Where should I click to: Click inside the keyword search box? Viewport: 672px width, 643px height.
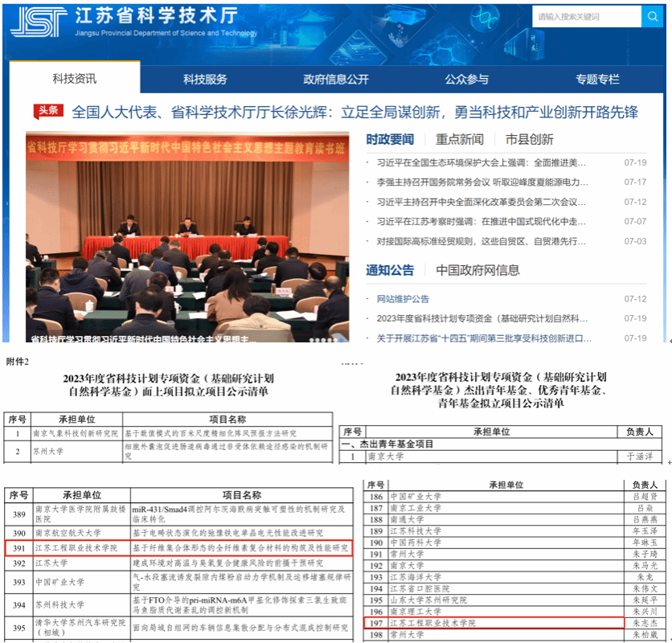(x=586, y=16)
